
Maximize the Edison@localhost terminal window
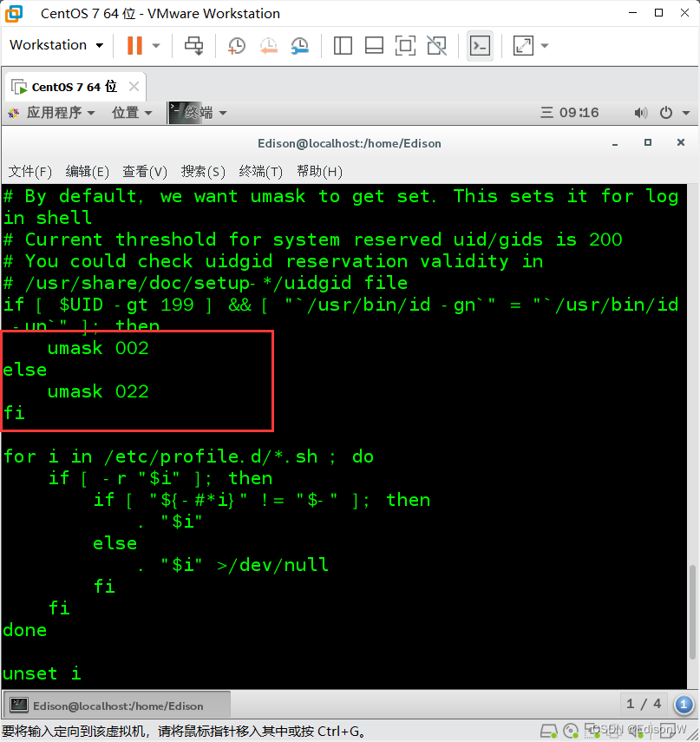[x=647, y=142]
